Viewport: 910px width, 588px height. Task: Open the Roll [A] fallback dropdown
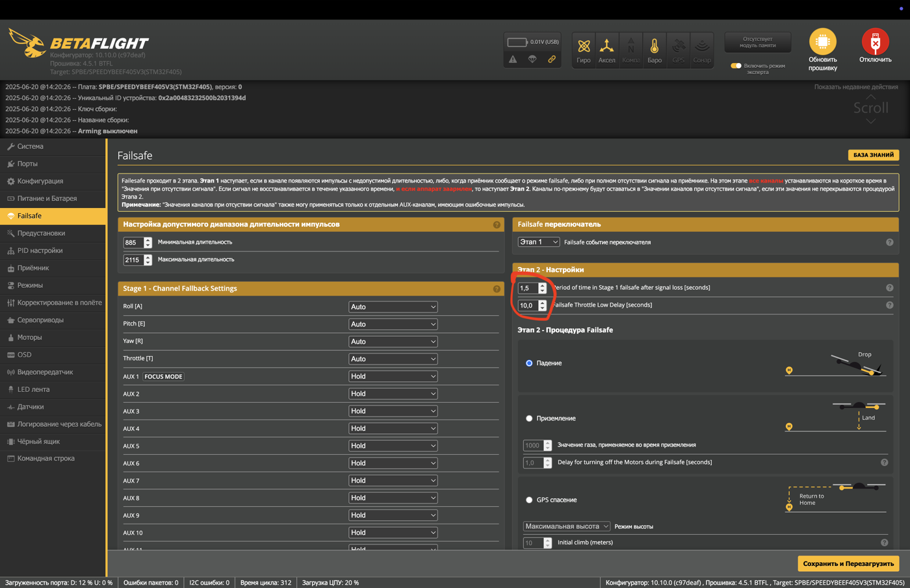point(393,307)
